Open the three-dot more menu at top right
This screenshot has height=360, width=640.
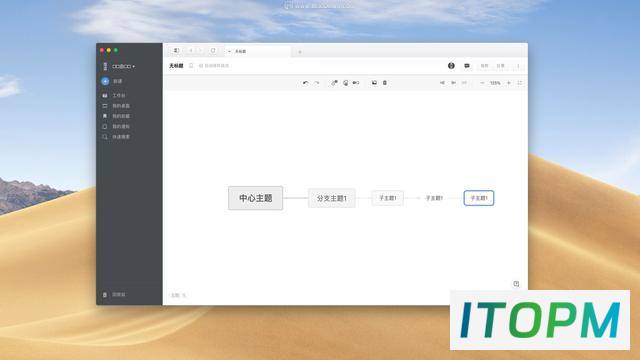[x=518, y=66]
